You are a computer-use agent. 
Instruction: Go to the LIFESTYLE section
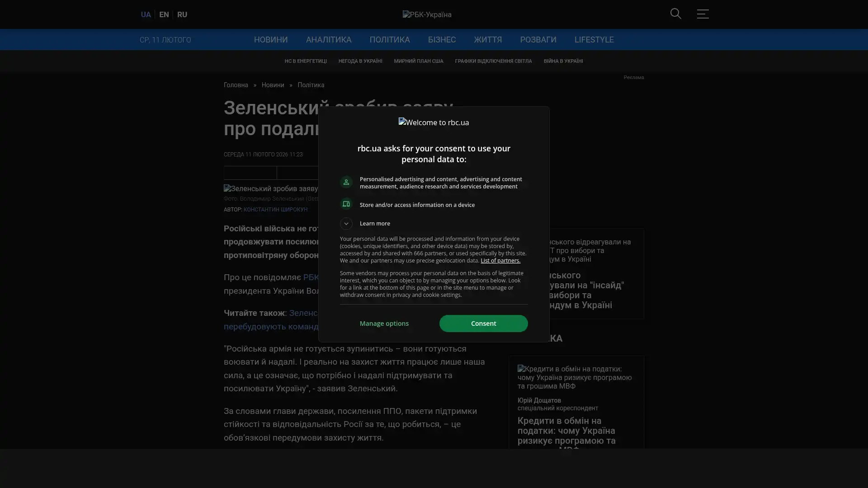coord(594,40)
